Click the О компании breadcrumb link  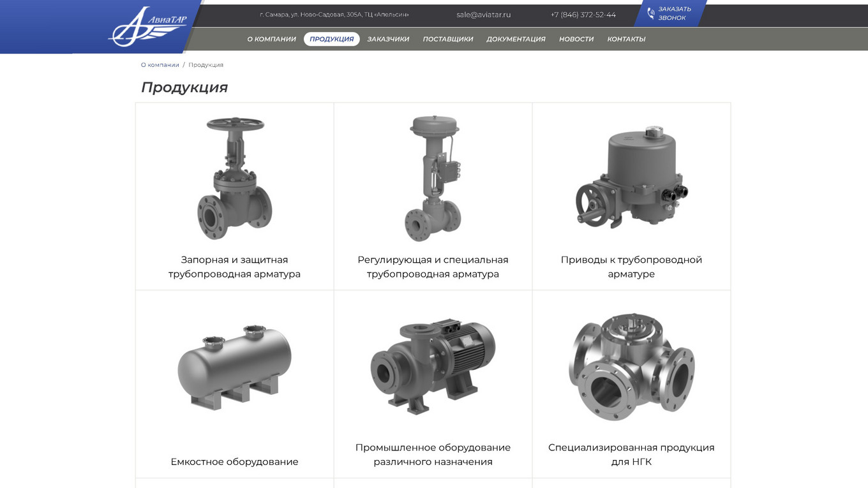160,65
